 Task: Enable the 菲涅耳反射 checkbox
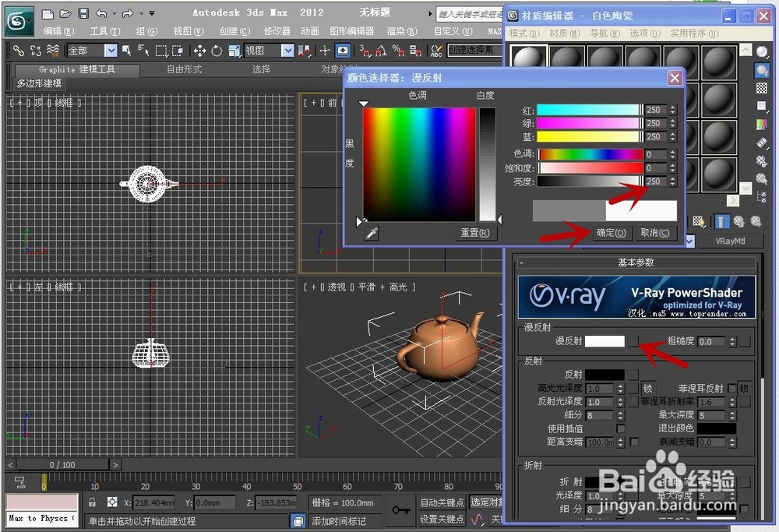coord(733,389)
